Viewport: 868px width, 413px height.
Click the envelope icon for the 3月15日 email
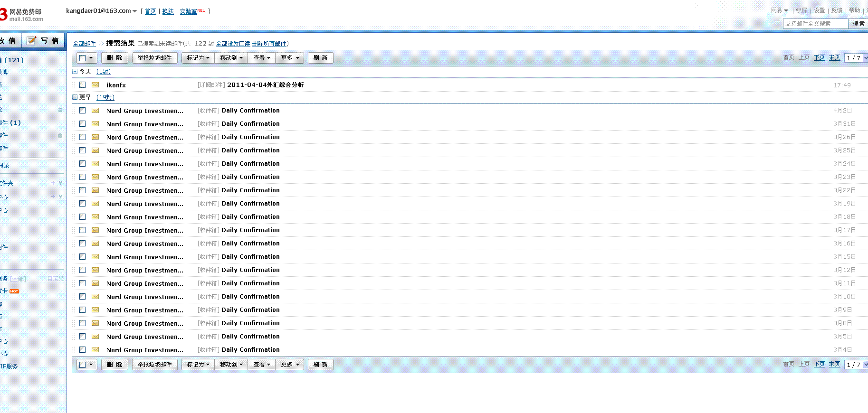(x=95, y=257)
